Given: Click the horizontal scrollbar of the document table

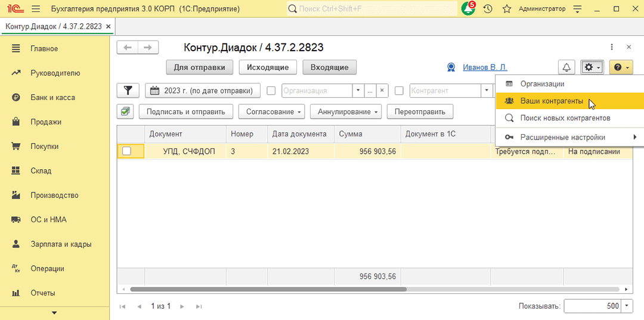Looking at the screenshot, I should [x=268, y=289].
